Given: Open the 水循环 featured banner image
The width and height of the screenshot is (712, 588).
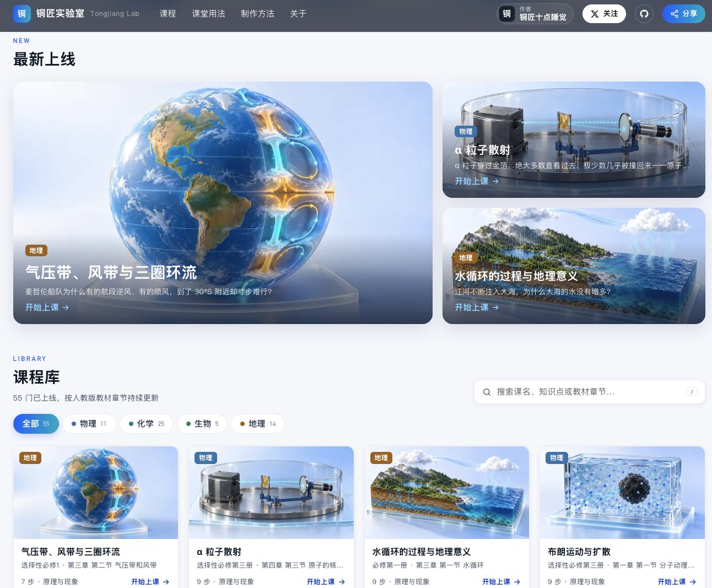Looking at the screenshot, I should coord(574,266).
